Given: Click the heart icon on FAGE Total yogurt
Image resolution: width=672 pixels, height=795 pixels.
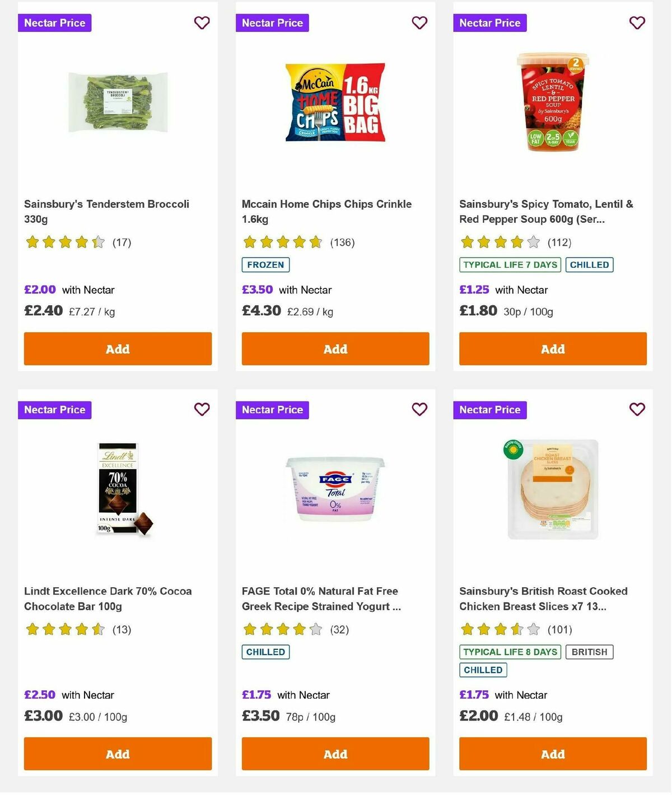Looking at the screenshot, I should (x=419, y=409).
